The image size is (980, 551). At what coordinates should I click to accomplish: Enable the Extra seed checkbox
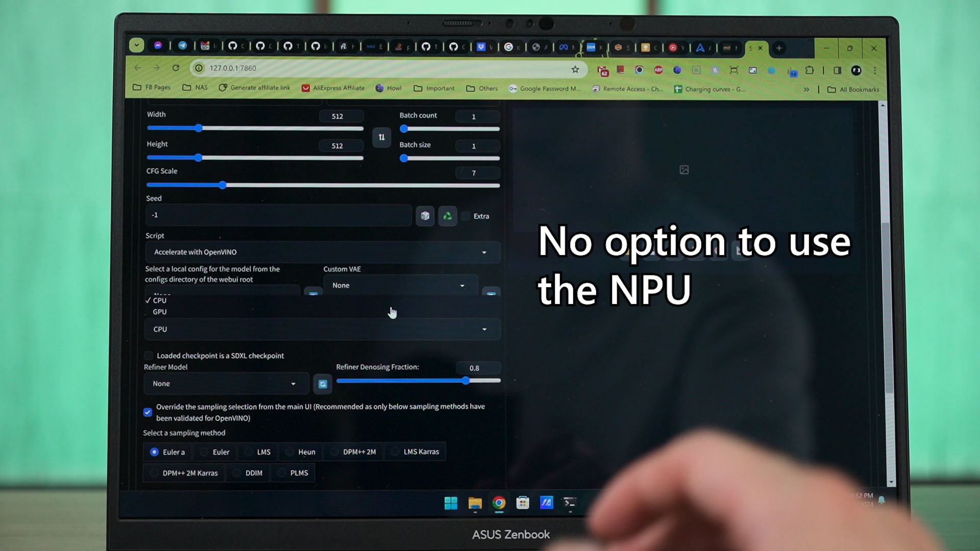465,216
